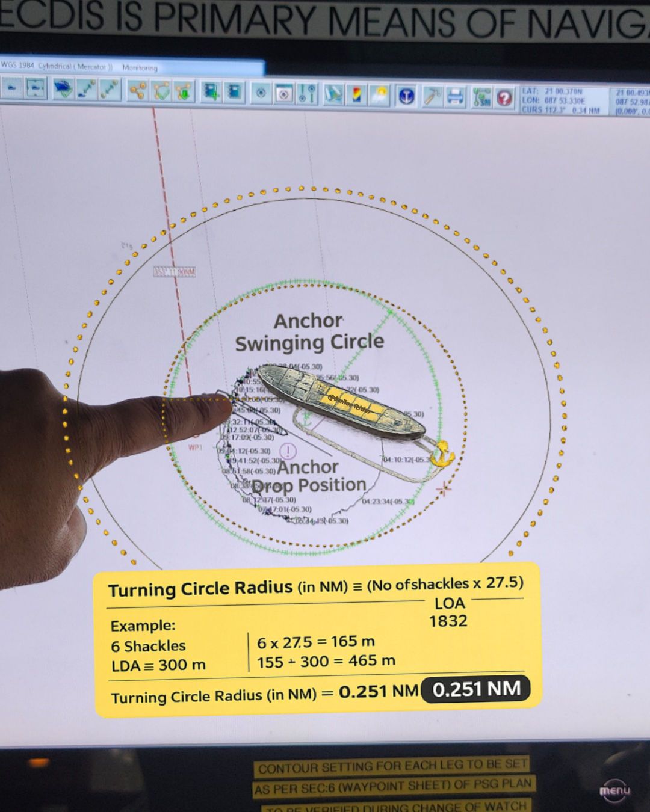Add a logbook entry with plus icon
The width and height of the screenshot is (650, 812).
pos(211,92)
